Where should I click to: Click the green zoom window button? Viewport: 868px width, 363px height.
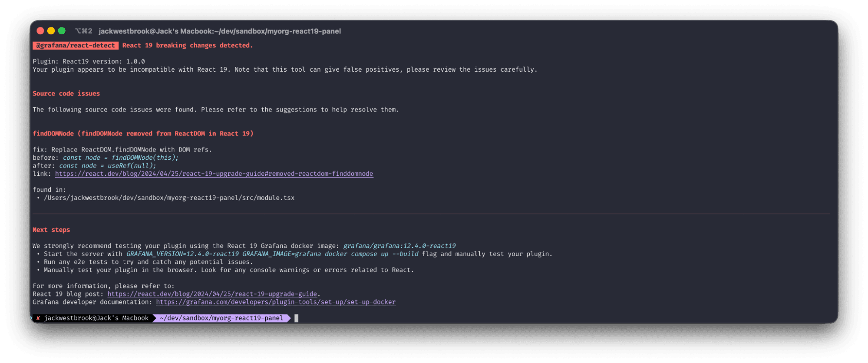[x=62, y=31]
